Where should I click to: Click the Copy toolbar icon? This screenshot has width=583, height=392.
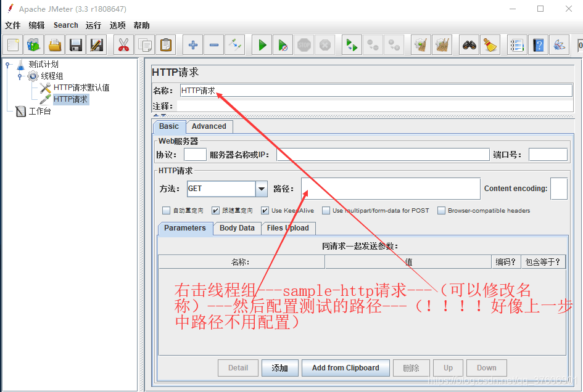(144, 46)
